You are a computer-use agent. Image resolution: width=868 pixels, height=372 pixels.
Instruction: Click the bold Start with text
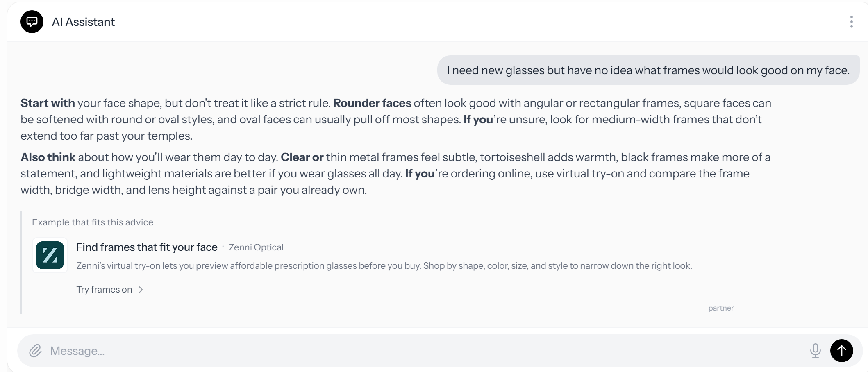coord(48,103)
